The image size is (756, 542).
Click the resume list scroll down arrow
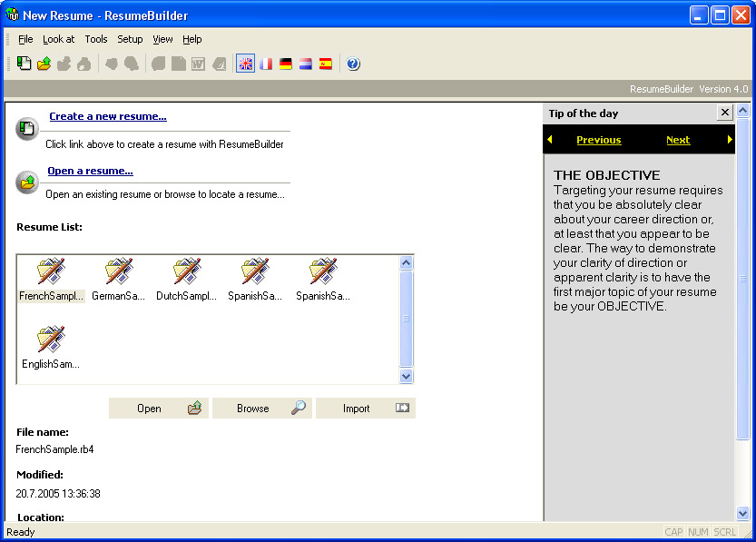(406, 376)
